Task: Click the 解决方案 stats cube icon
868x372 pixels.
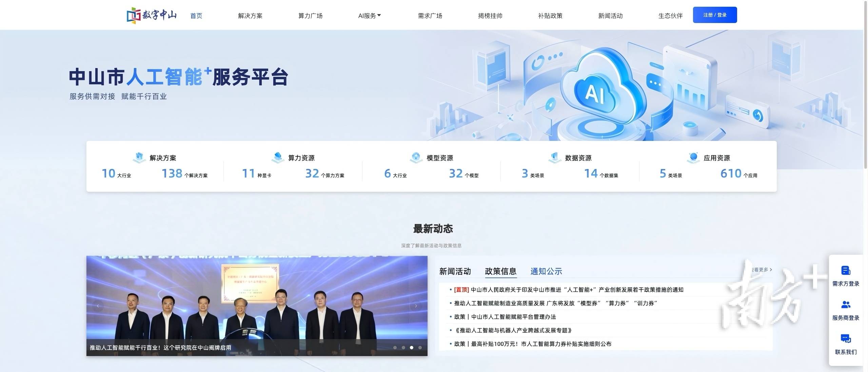Action: coord(139,158)
